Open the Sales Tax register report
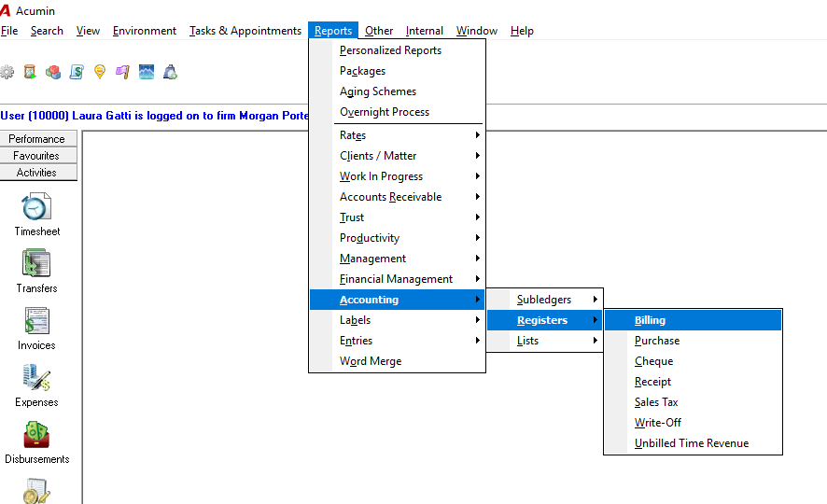The height and width of the screenshot is (504, 827). click(x=693, y=402)
